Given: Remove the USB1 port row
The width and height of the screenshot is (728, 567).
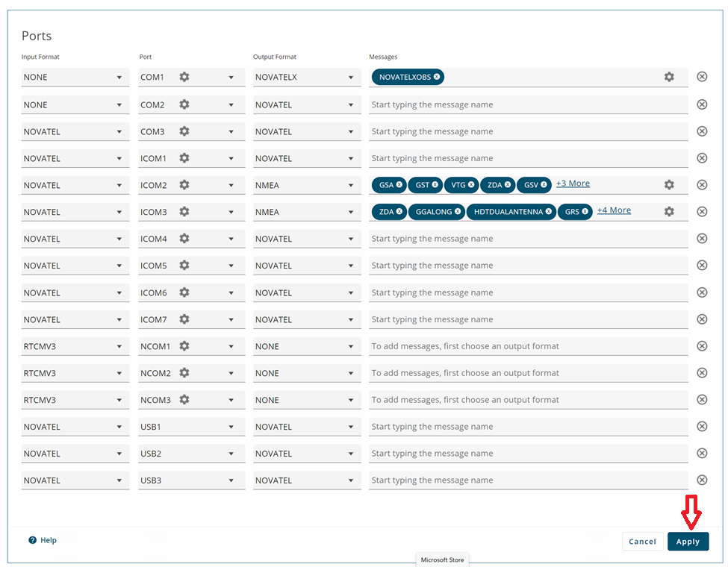Looking at the screenshot, I should 702,427.
